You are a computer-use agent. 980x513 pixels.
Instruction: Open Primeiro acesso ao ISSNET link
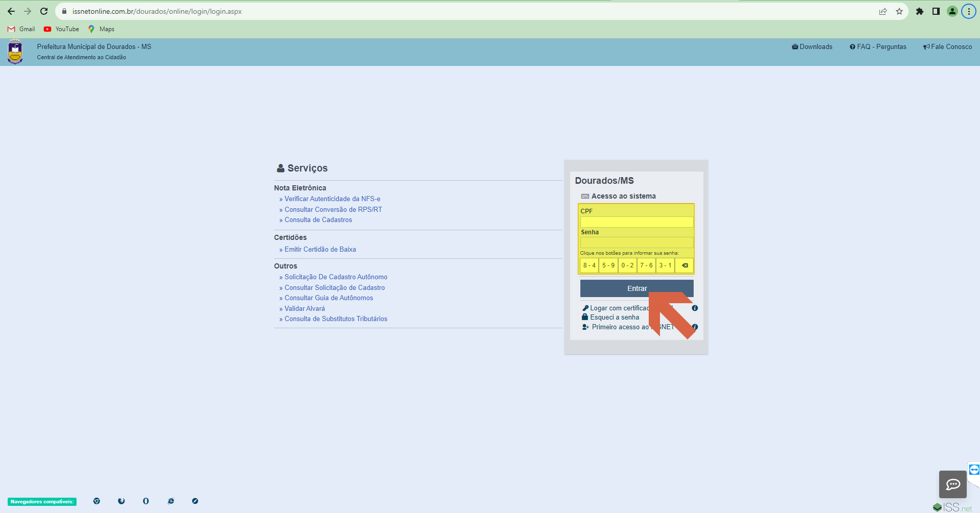click(x=628, y=327)
